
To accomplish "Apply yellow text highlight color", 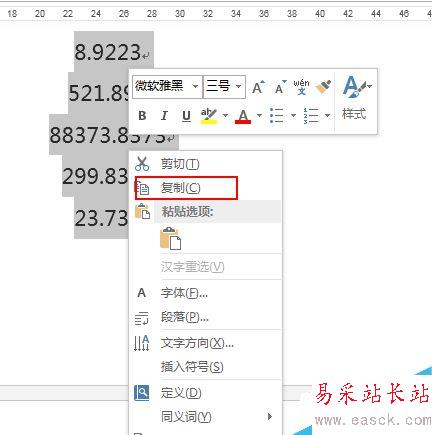I will [209, 116].
